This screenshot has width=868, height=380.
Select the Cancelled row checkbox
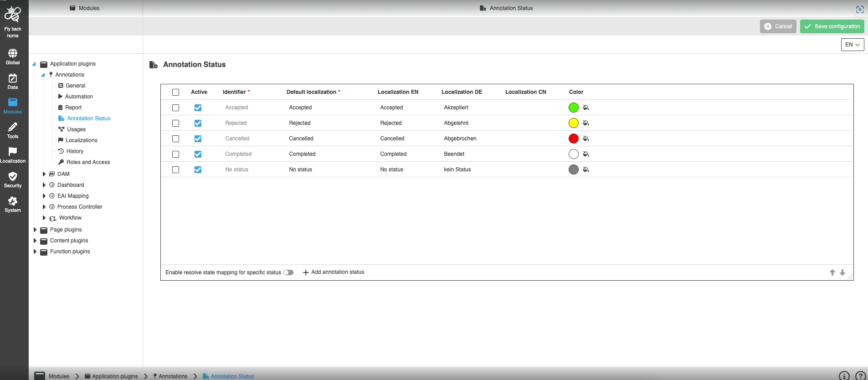click(x=175, y=139)
